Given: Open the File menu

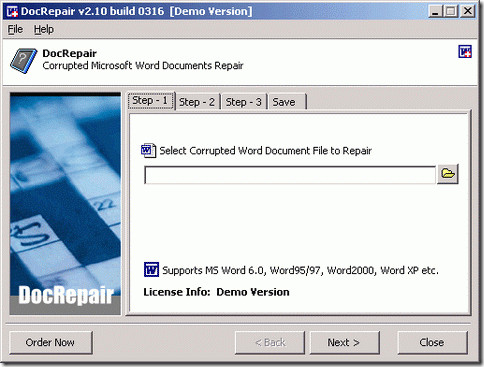Looking at the screenshot, I should click(15, 29).
